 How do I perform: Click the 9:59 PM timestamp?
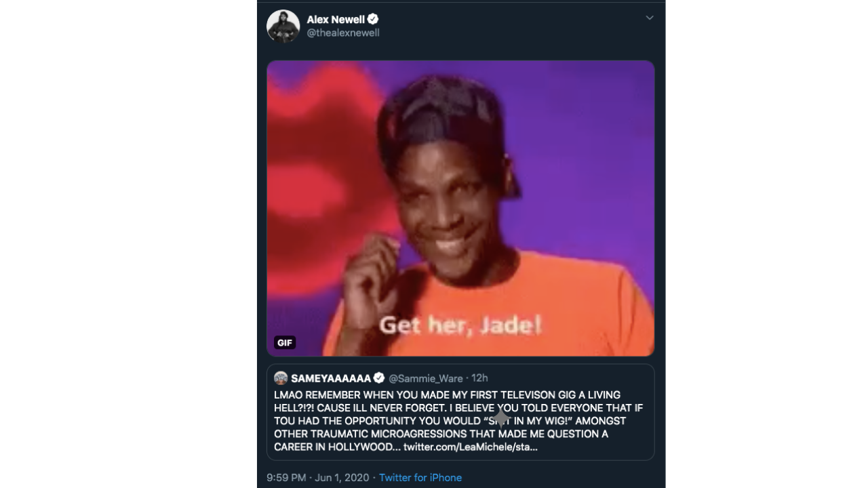pos(286,478)
